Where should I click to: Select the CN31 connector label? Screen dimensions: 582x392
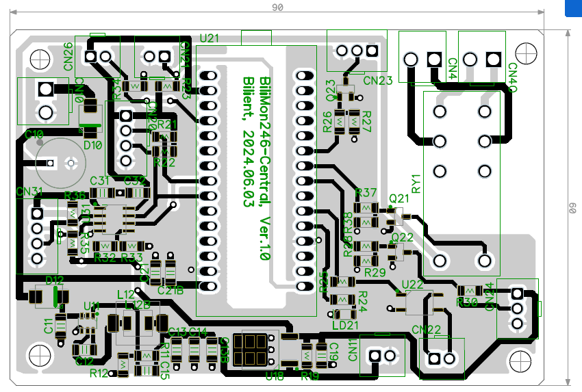pyautogui.click(x=29, y=192)
